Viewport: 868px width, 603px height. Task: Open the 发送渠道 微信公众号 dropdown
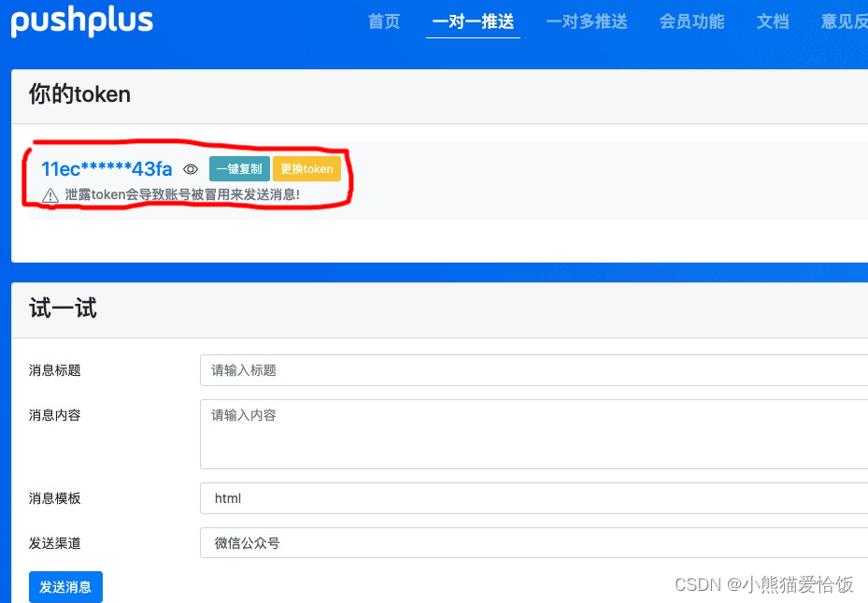(534, 543)
